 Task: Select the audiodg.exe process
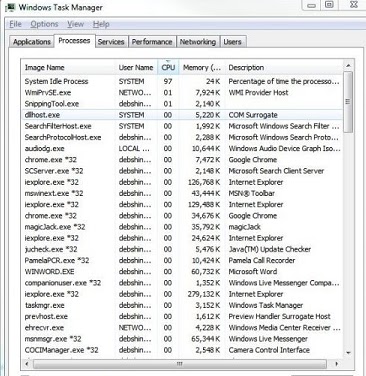182,149
